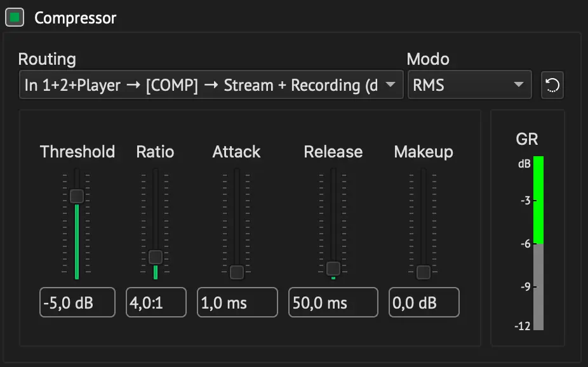Open the Modo dropdown showing RMS

coord(469,85)
